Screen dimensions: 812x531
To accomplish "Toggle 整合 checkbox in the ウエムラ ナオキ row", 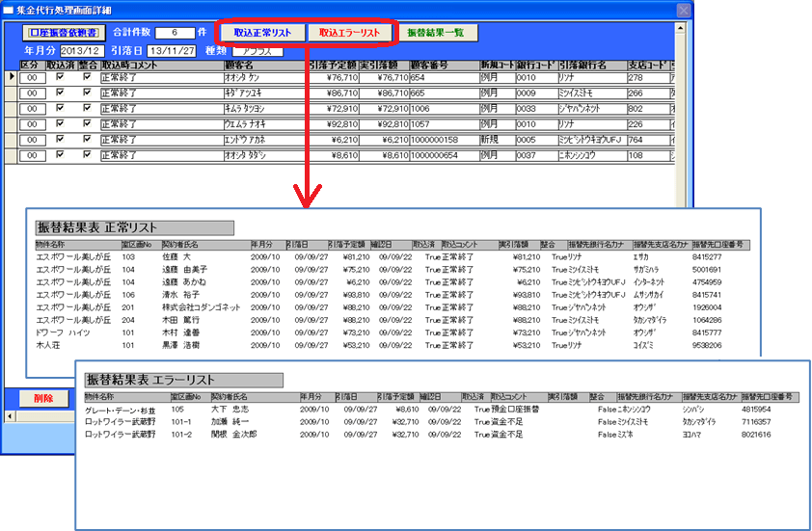I will click(x=87, y=123).
